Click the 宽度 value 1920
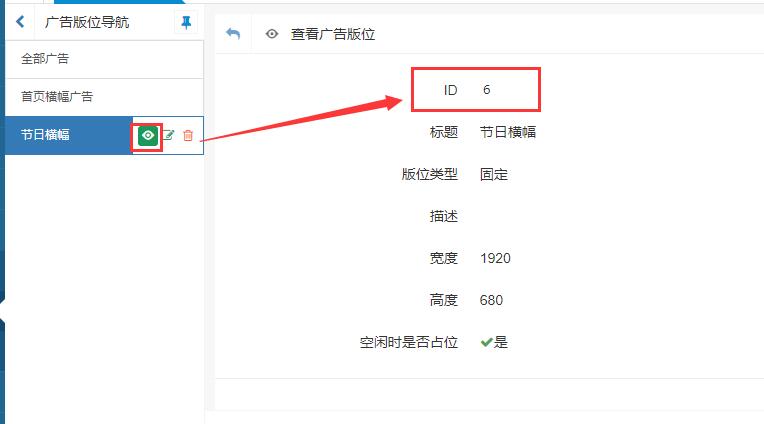 pyautogui.click(x=495, y=258)
